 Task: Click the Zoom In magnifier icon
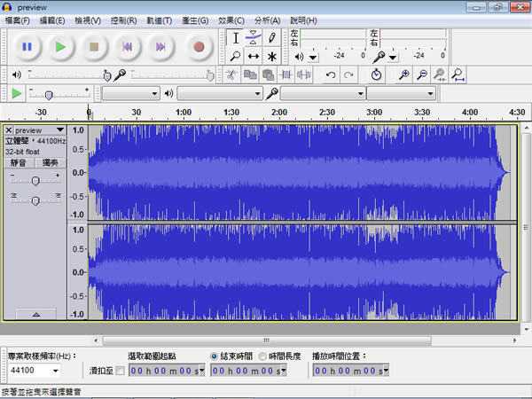click(x=403, y=75)
